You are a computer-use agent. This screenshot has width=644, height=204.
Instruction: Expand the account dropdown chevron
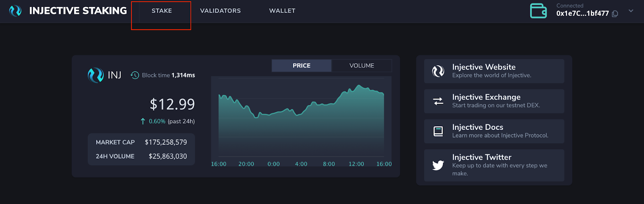[631, 11]
